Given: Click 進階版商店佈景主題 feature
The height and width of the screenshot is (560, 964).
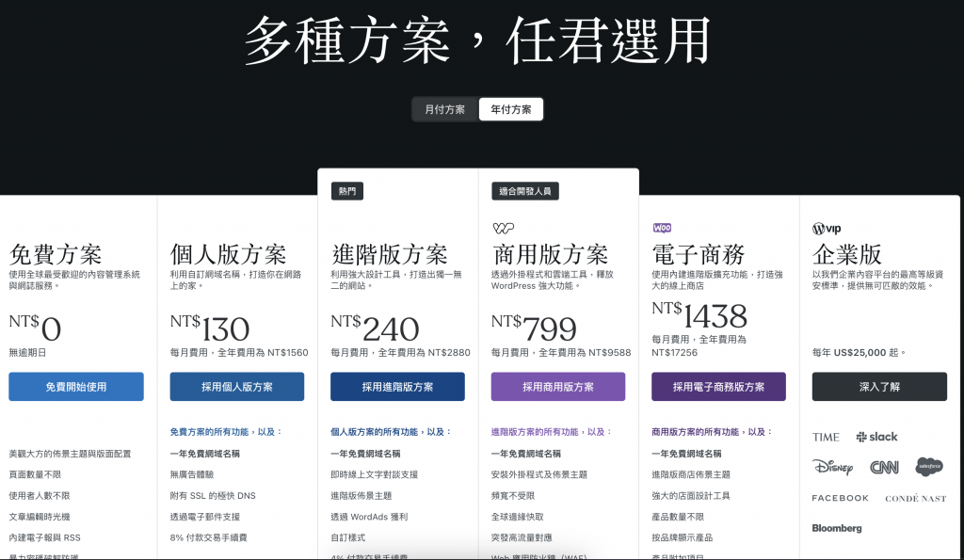Looking at the screenshot, I should coord(691,474).
